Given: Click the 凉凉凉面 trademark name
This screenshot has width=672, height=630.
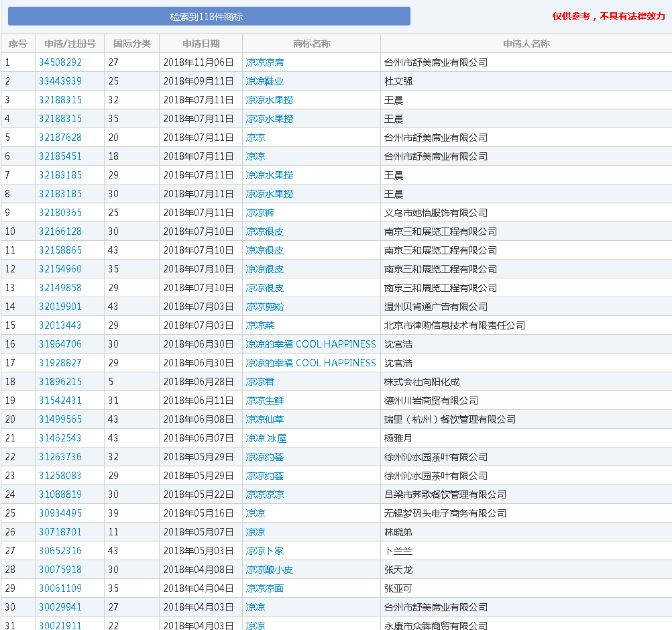Looking at the screenshot, I should tap(264, 588).
